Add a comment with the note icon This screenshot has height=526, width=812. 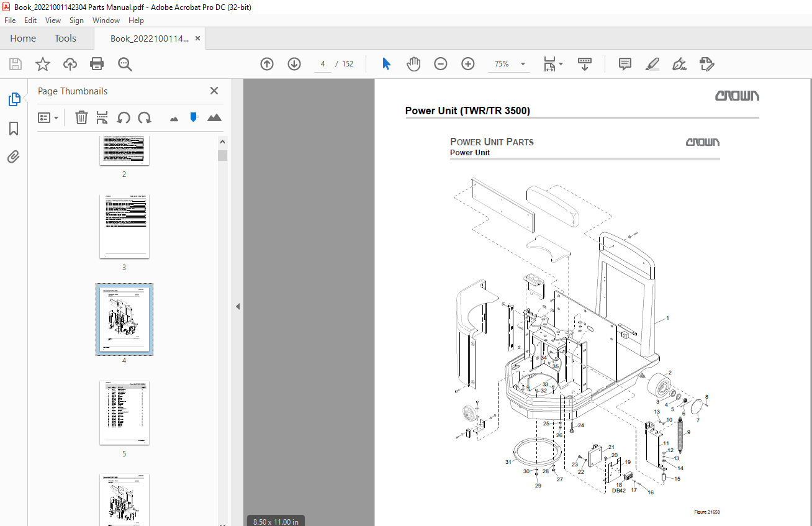[625, 64]
